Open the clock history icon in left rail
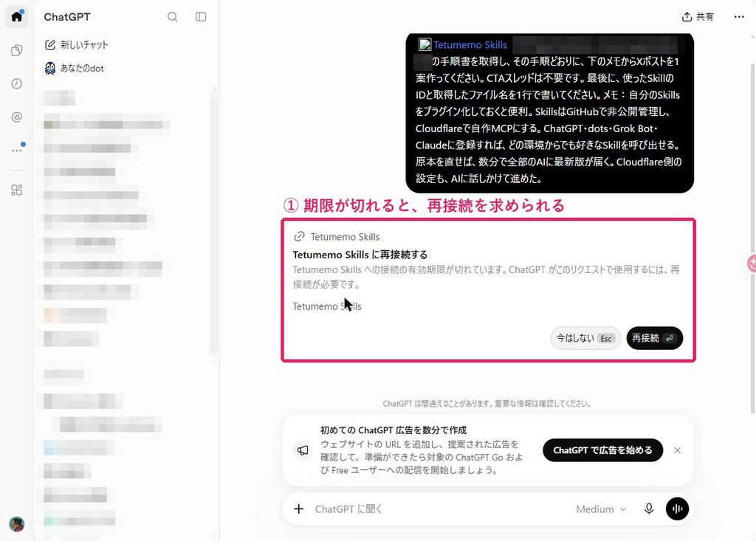 pos(16,84)
